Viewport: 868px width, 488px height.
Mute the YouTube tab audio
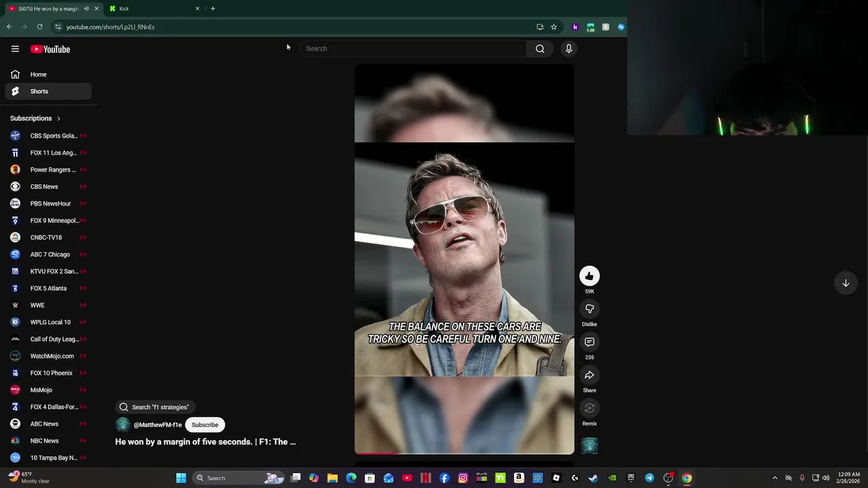pyautogui.click(x=86, y=9)
